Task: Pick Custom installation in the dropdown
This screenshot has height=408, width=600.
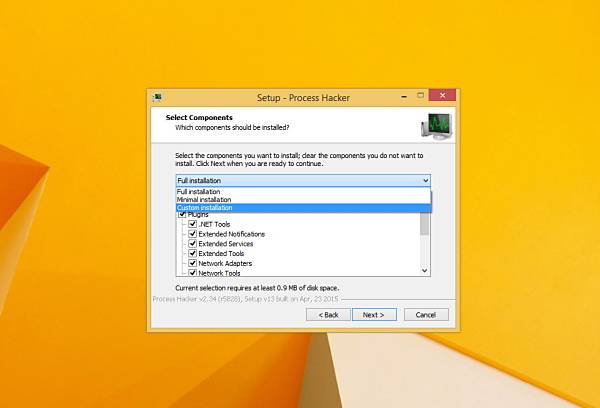Action: click(303, 208)
